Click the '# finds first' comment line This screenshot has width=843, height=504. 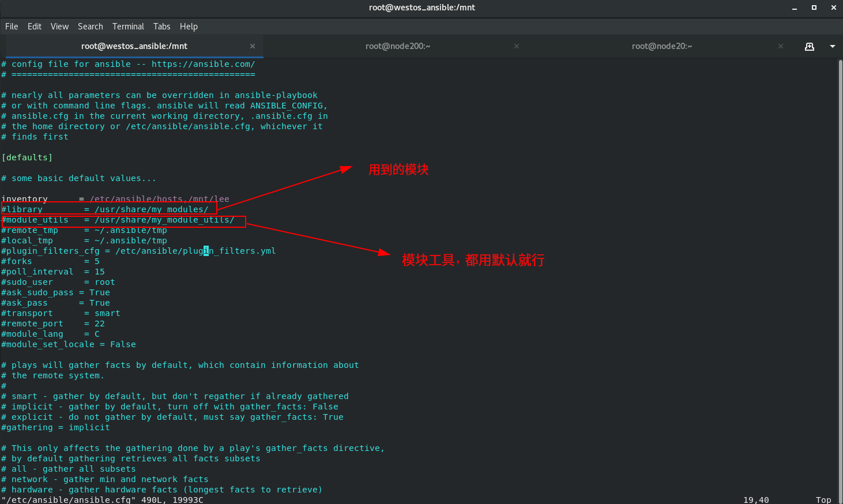pos(35,137)
